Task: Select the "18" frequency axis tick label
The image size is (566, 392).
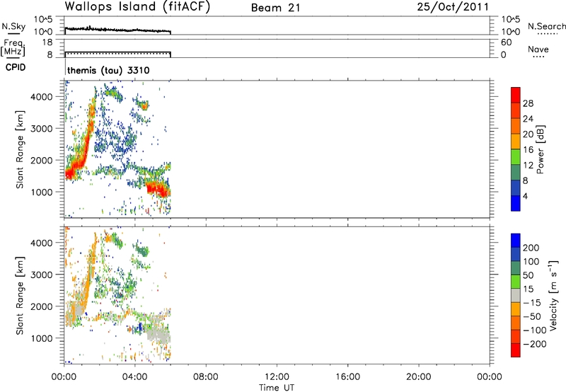Action: pos(47,42)
